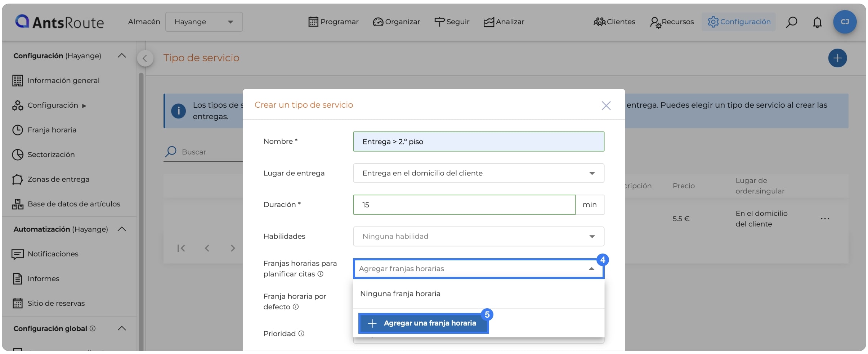
Task: Go to next page of table
Action: pyautogui.click(x=233, y=248)
